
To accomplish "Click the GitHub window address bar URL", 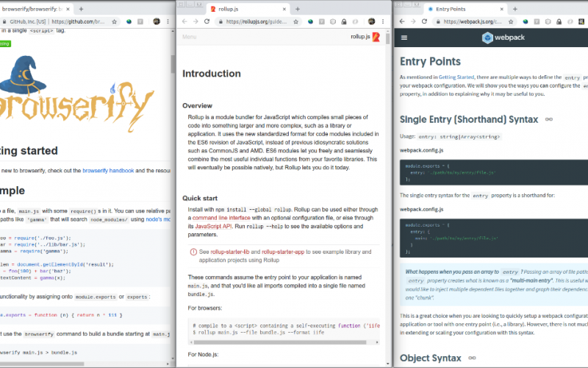I will [x=78, y=22].
